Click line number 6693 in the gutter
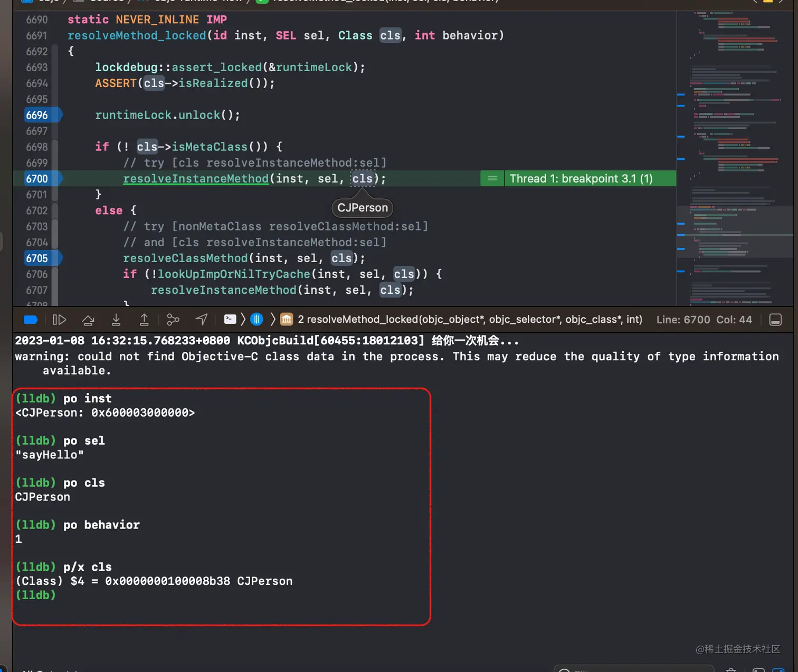This screenshot has width=798, height=672. click(x=37, y=68)
